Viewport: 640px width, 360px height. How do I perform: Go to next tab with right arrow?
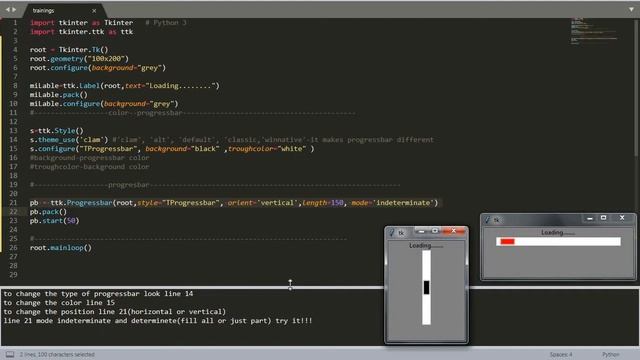click(14, 9)
